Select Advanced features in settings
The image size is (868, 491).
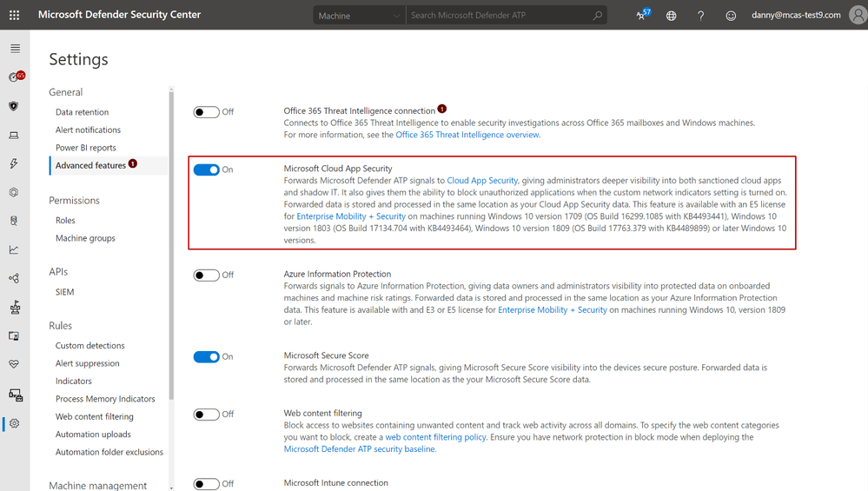(90, 165)
